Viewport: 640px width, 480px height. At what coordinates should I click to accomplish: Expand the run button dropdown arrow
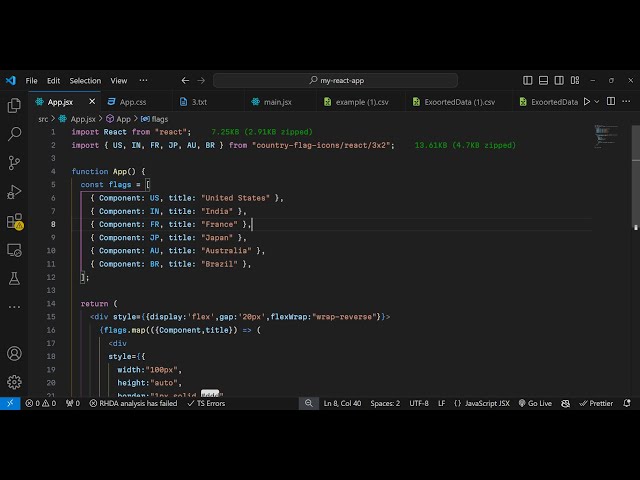coord(597,102)
